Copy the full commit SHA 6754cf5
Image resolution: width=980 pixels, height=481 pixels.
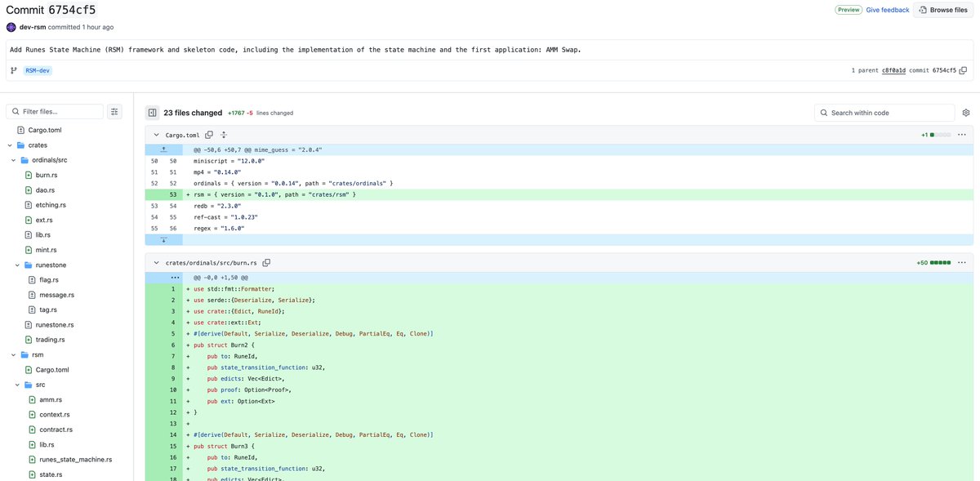click(964, 69)
